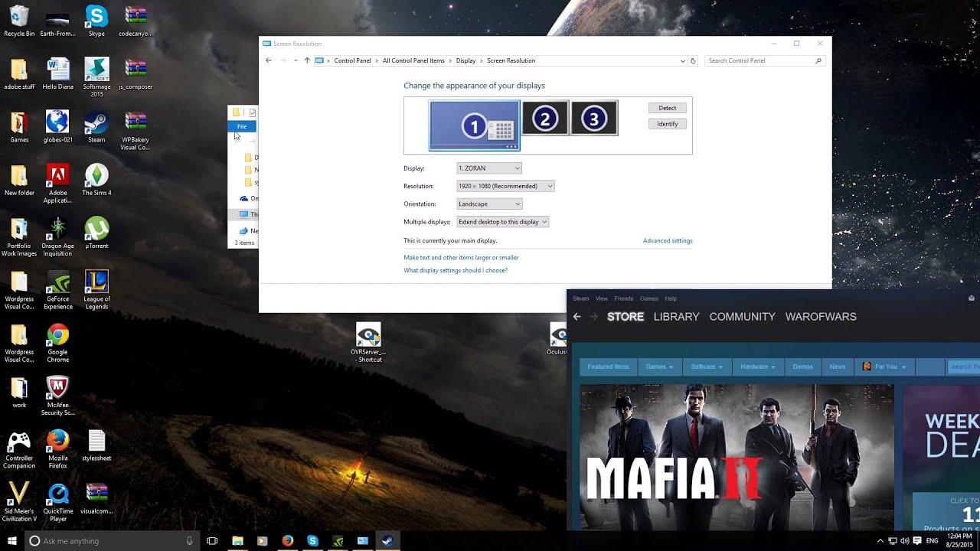Click the Ask me anything search box
Viewport: 980px width, 551px height.
[x=111, y=540]
